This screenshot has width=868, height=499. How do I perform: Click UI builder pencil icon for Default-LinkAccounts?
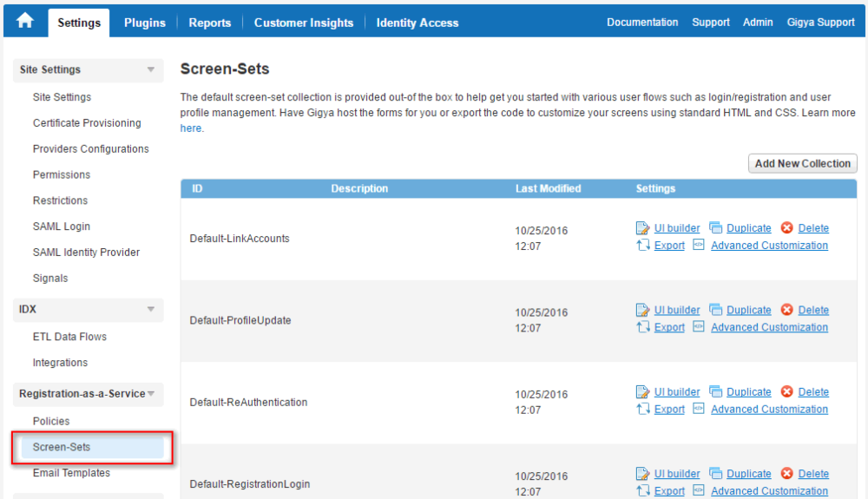[x=642, y=228]
